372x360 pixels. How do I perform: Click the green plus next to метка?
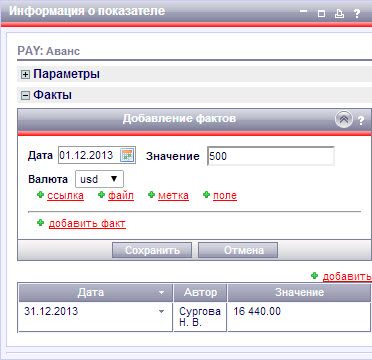click(x=152, y=195)
